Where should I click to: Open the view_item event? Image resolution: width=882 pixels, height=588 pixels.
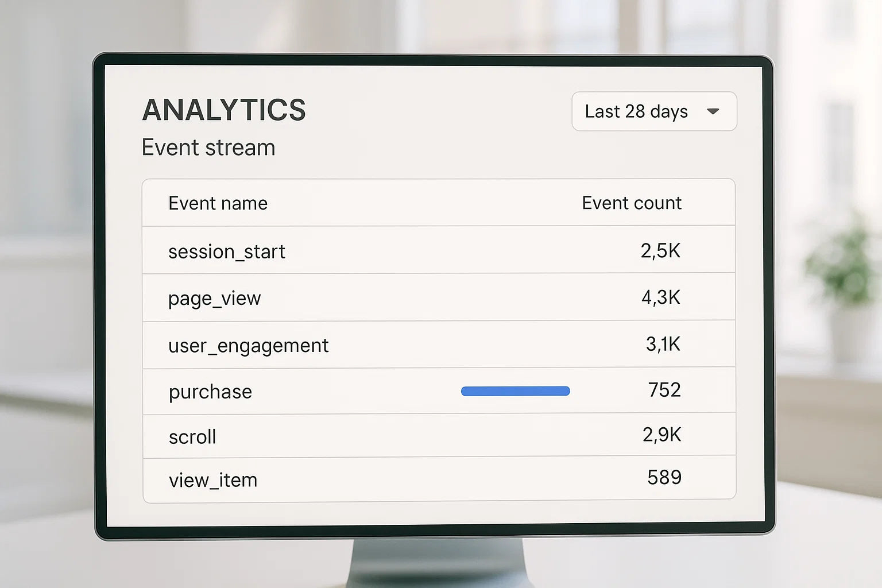(212, 480)
